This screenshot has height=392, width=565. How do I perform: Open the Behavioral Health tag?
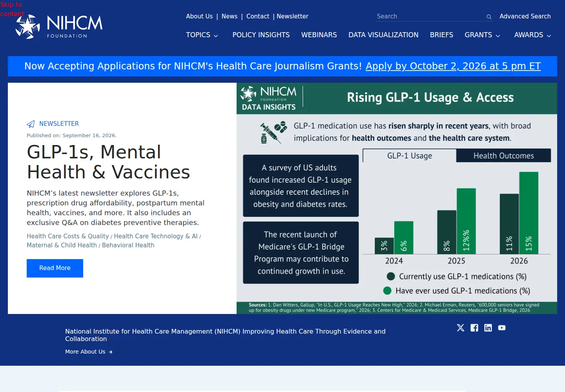point(128,245)
